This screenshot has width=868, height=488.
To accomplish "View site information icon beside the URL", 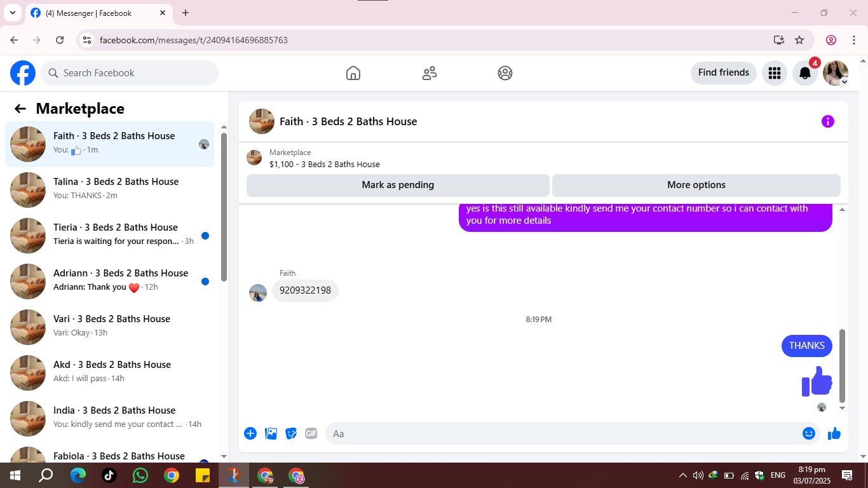I will click(x=87, y=40).
